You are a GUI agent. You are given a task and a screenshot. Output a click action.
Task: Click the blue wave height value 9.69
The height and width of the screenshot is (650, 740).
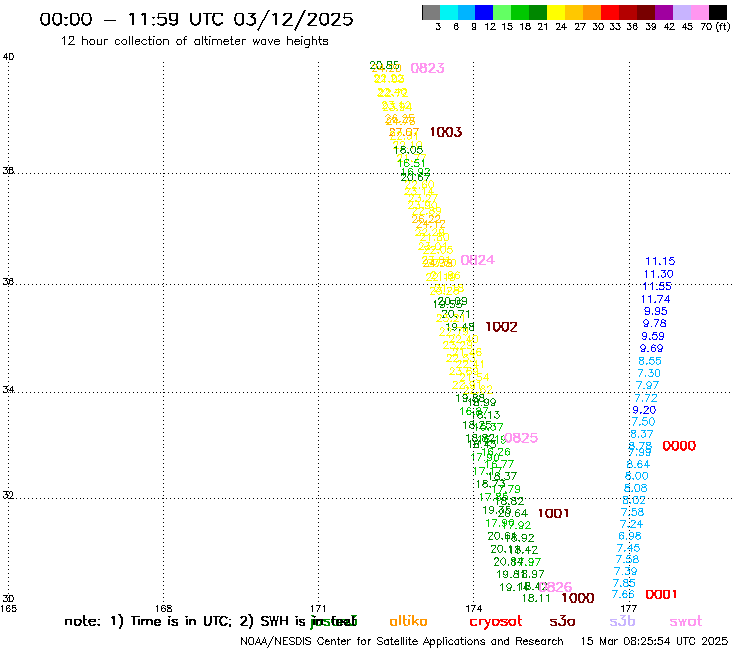(651, 348)
